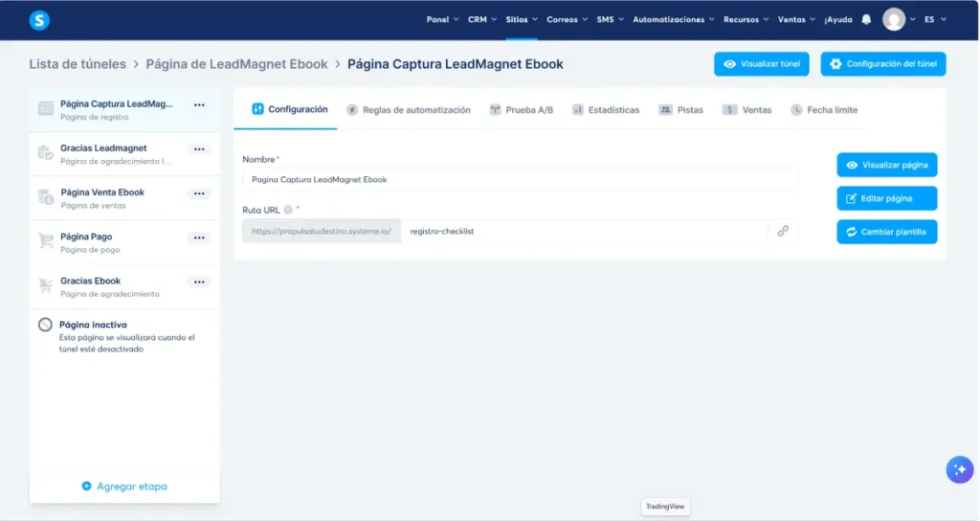Open Configuración del túnel
This screenshot has height=521, width=980.
pos(882,64)
